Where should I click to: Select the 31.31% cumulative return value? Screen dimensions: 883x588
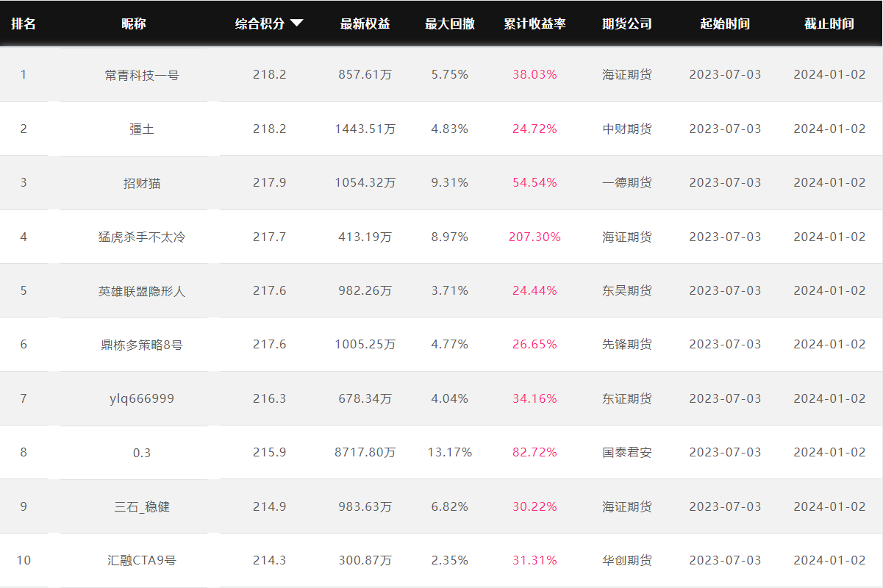535,561
